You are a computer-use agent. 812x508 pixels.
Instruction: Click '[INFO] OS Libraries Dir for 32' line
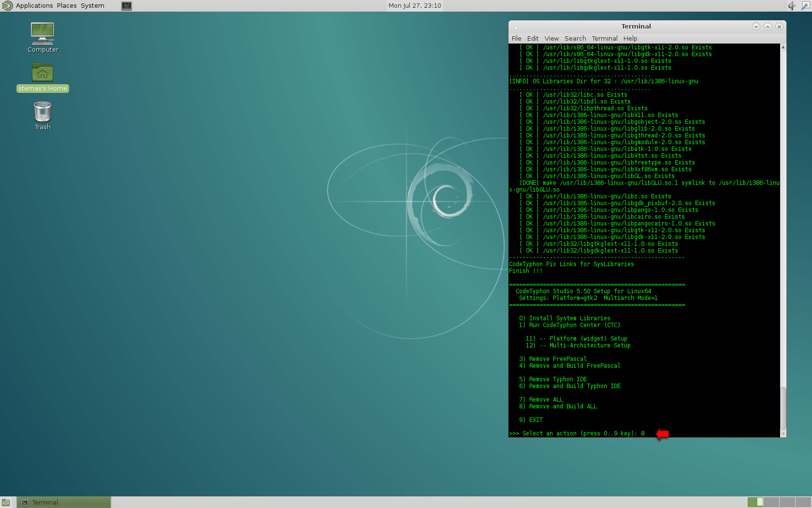pos(604,81)
